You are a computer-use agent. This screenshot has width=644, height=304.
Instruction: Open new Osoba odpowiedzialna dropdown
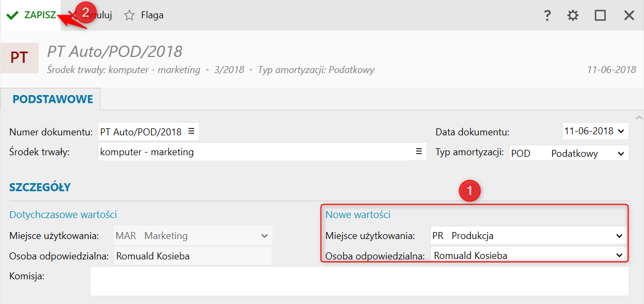click(619, 255)
